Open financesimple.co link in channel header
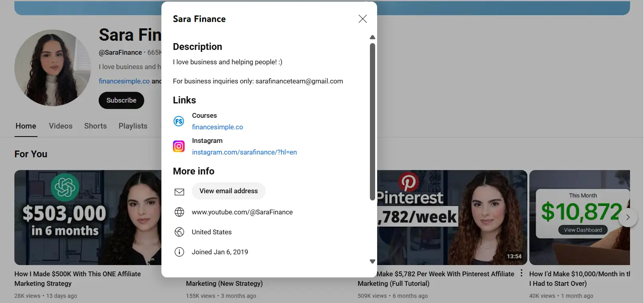The width and height of the screenshot is (644, 303). [124, 81]
